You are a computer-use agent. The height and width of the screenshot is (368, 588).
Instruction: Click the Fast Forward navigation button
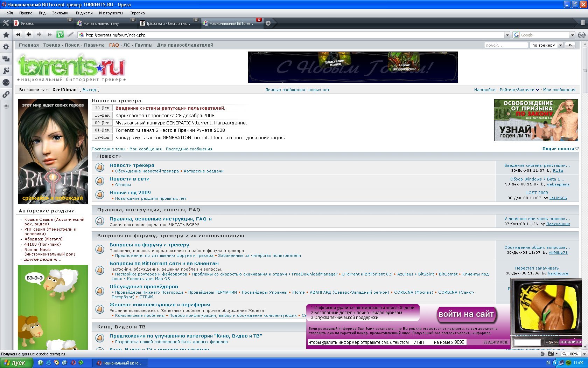click(49, 35)
